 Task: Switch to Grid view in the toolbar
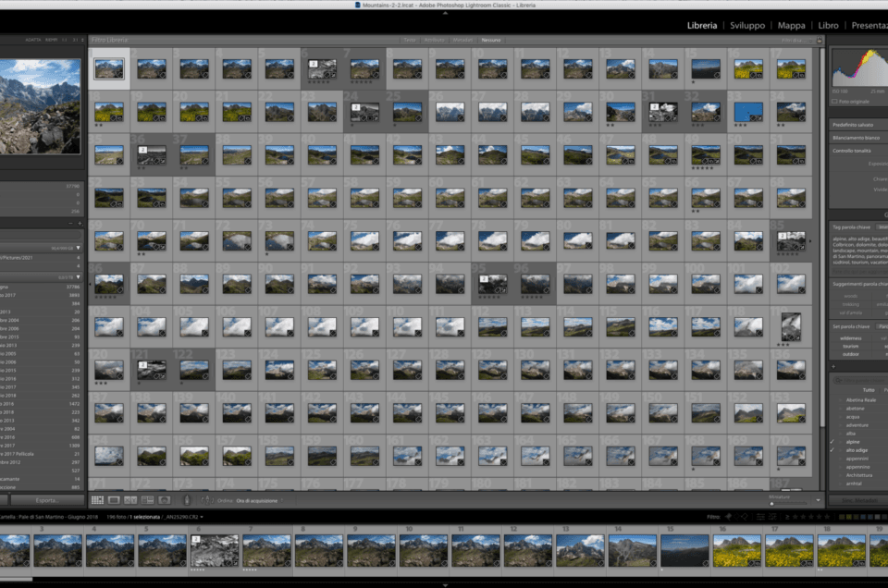[x=97, y=500]
